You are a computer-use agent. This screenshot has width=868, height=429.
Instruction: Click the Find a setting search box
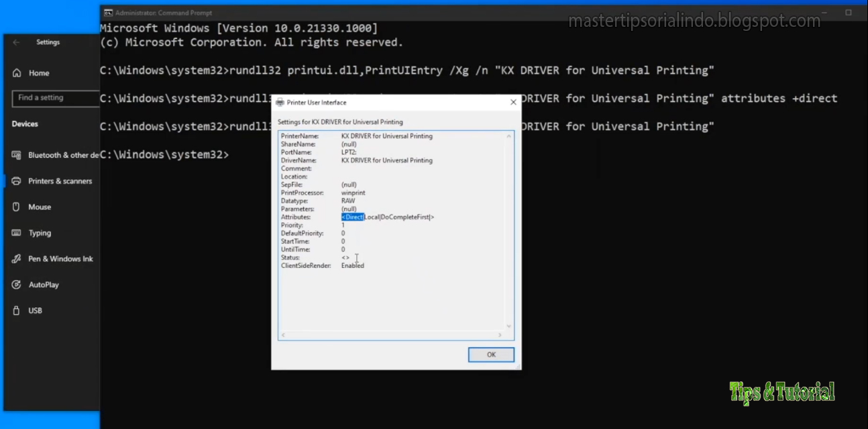(55, 99)
